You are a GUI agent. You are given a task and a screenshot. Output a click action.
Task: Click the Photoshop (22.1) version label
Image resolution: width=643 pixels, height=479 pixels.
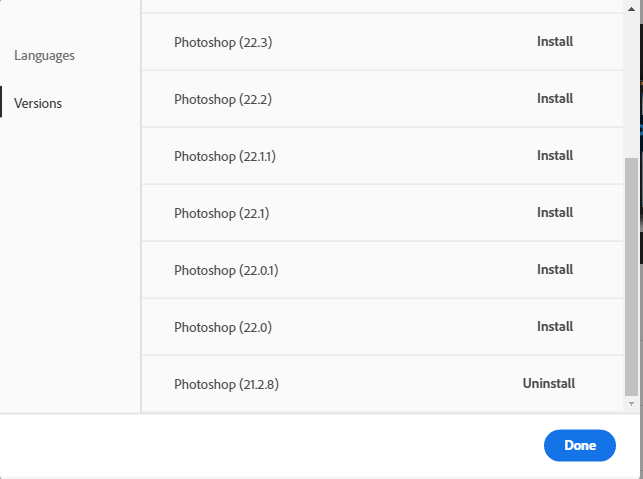click(x=220, y=213)
